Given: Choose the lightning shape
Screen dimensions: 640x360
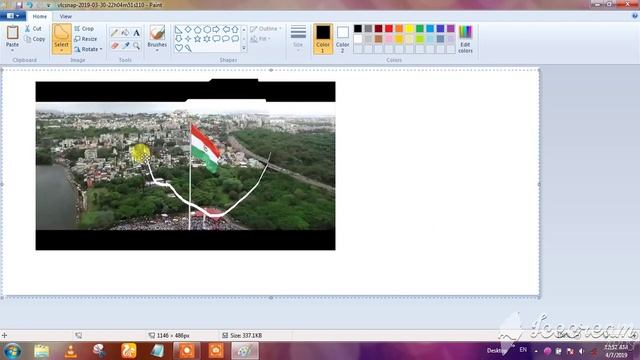Looking at the screenshot, I should click(x=188, y=48).
